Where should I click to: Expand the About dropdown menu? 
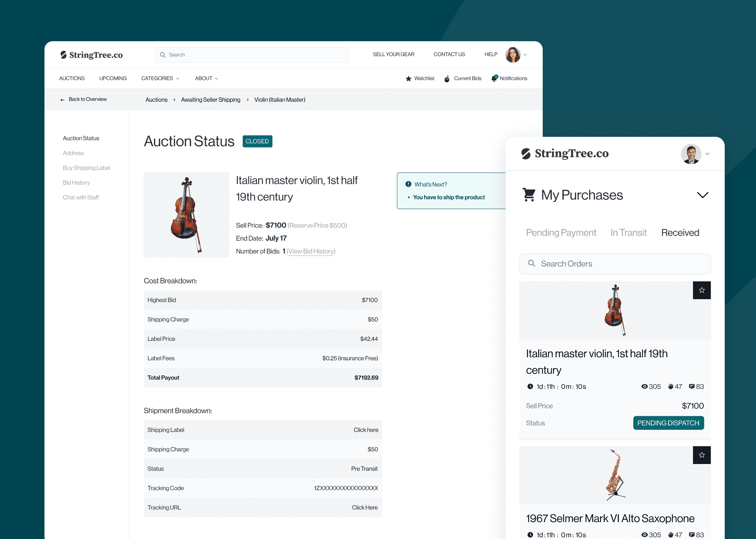pyautogui.click(x=207, y=78)
